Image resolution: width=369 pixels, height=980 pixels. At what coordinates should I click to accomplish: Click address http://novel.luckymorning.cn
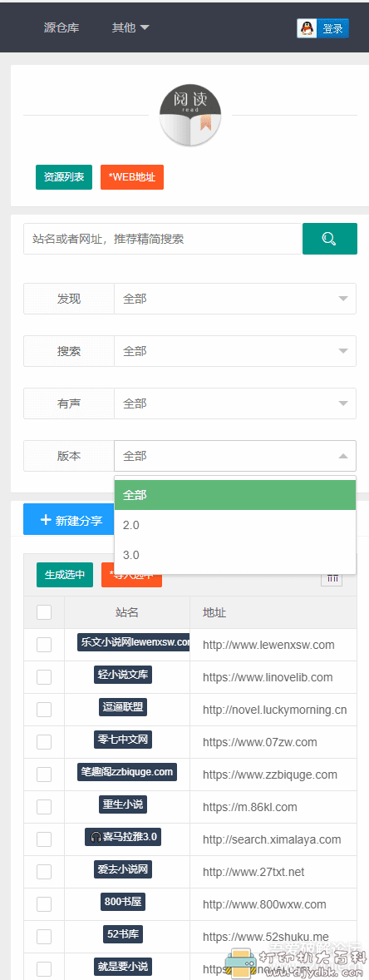(x=275, y=710)
